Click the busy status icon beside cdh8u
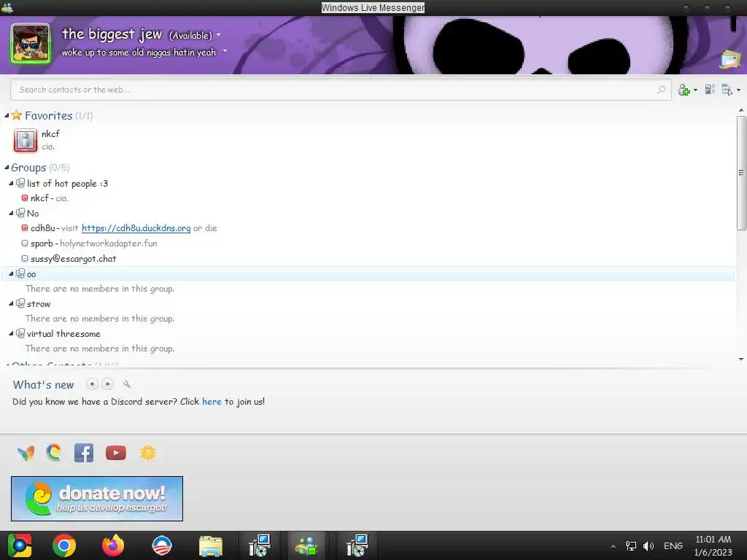 tap(25, 227)
